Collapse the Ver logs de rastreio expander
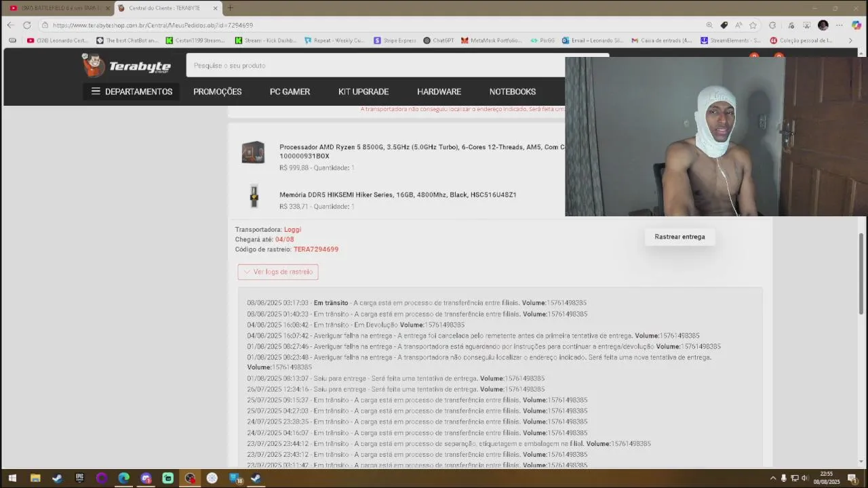Viewport: 868px width, 488px height. click(278, 272)
